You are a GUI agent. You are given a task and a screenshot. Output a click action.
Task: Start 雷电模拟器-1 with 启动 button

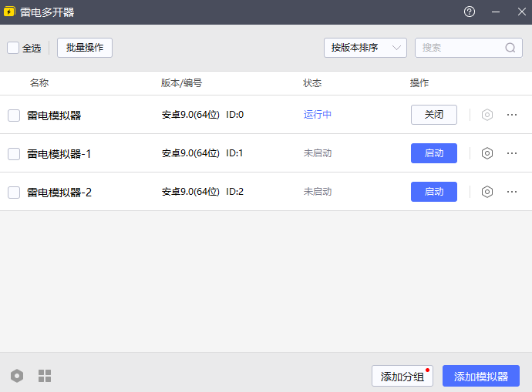(x=433, y=153)
